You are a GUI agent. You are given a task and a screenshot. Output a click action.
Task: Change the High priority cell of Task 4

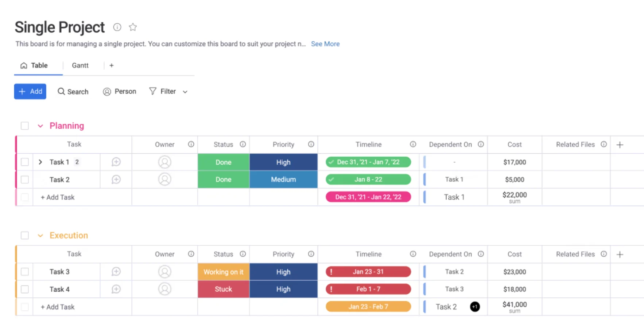pyautogui.click(x=283, y=289)
